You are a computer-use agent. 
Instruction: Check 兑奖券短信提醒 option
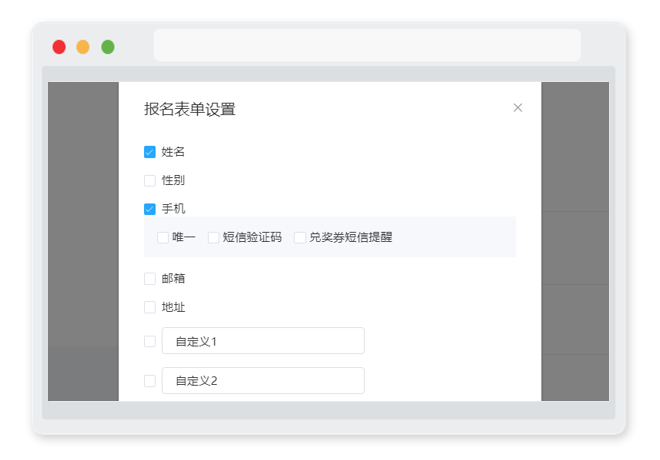(x=300, y=237)
